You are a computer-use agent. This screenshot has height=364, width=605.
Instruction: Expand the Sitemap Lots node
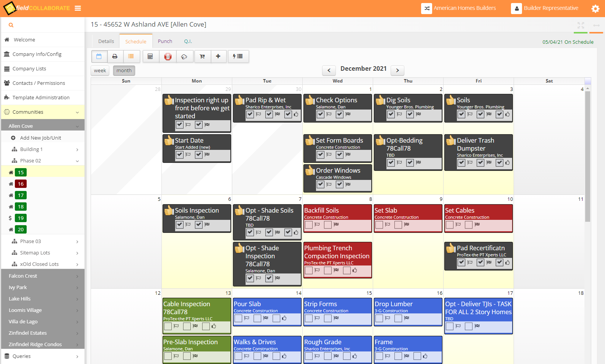pyautogui.click(x=77, y=253)
